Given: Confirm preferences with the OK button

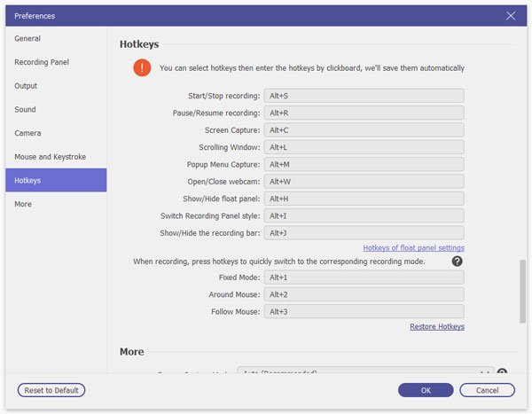Looking at the screenshot, I should (x=426, y=390).
